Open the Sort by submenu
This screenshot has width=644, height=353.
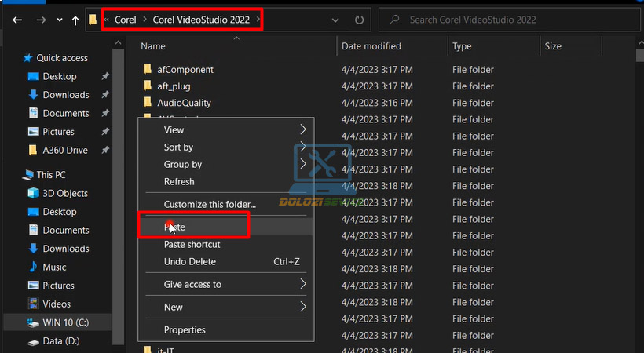point(226,147)
